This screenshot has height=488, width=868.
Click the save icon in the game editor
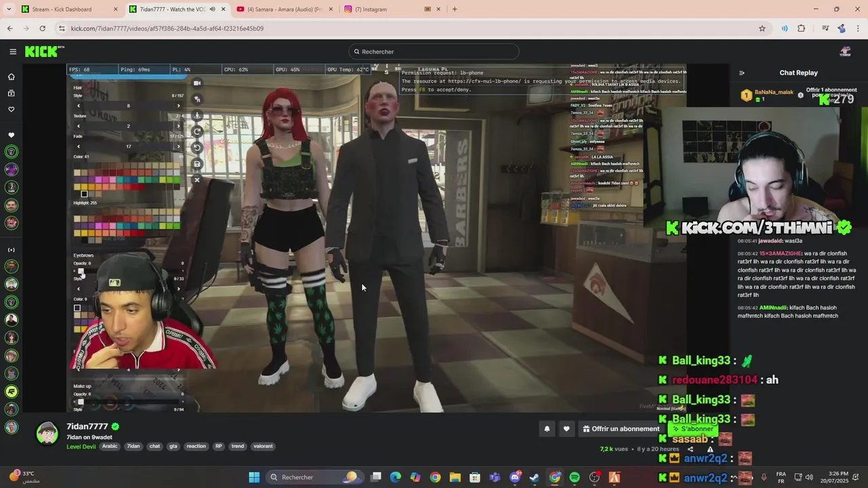(197, 164)
